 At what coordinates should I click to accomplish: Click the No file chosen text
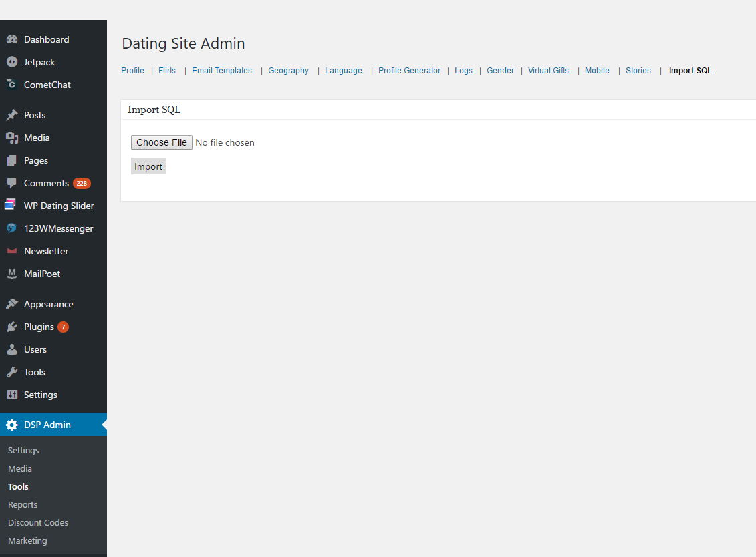[x=225, y=143]
